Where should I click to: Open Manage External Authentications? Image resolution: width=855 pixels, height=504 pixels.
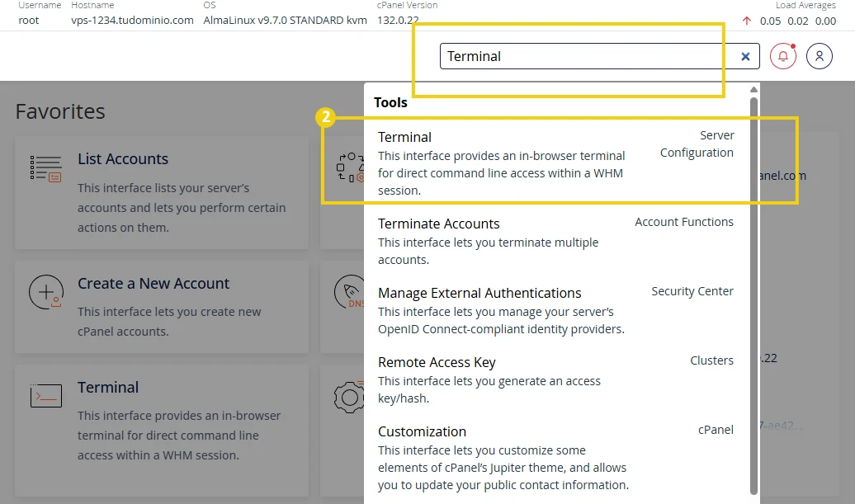click(479, 293)
